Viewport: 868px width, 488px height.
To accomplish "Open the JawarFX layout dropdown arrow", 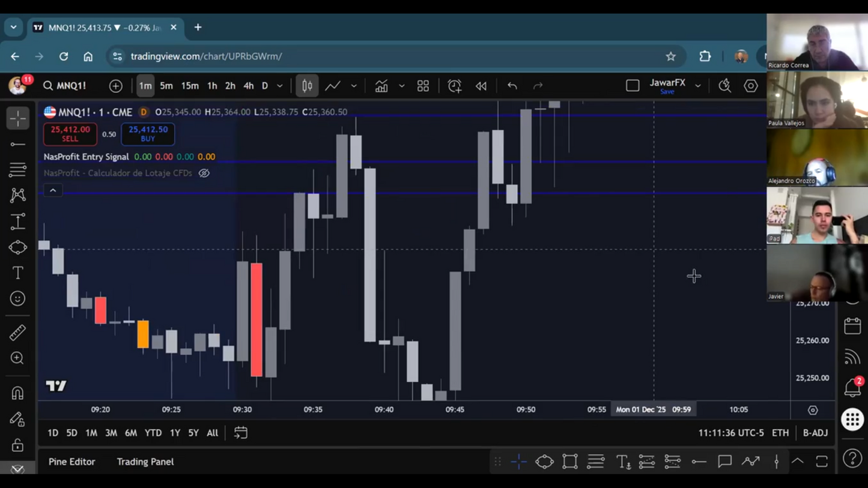I will pyautogui.click(x=698, y=86).
